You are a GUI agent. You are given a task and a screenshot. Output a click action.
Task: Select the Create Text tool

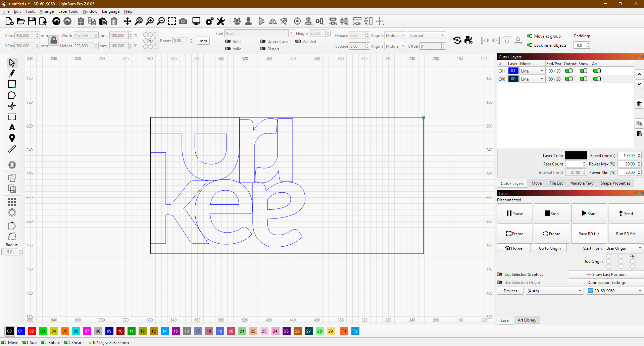coord(12,128)
